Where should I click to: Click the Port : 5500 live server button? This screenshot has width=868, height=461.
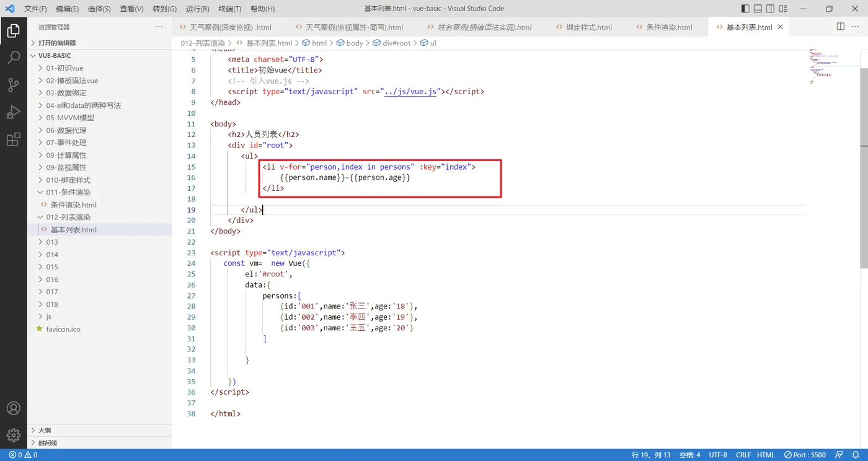point(805,455)
